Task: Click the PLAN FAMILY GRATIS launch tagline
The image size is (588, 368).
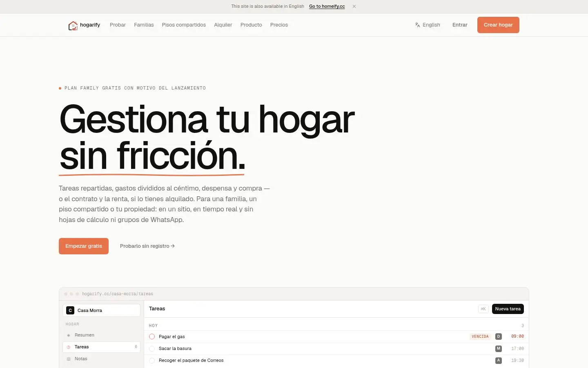Action: click(x=135, y=88)
